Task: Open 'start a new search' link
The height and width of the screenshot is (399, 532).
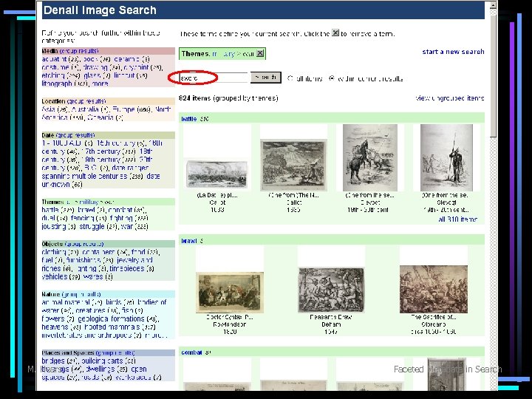Action: pyautogui.click(x=453, y=52)
